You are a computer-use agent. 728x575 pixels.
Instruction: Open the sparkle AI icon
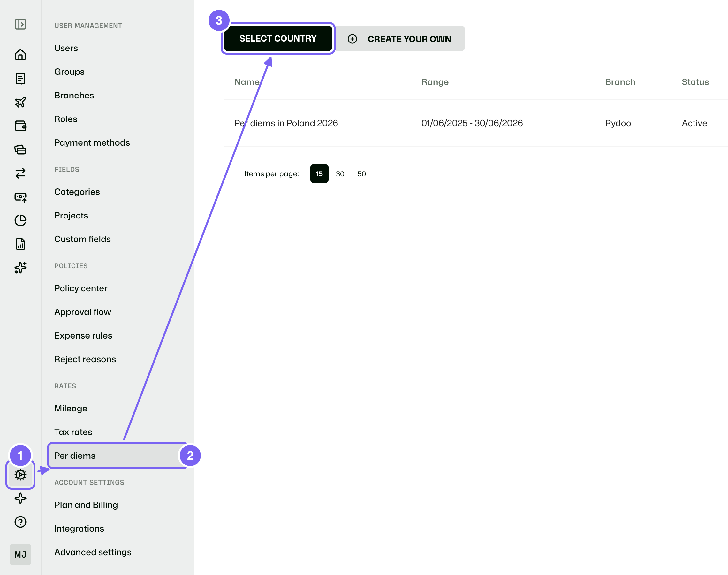coord(20,268)
